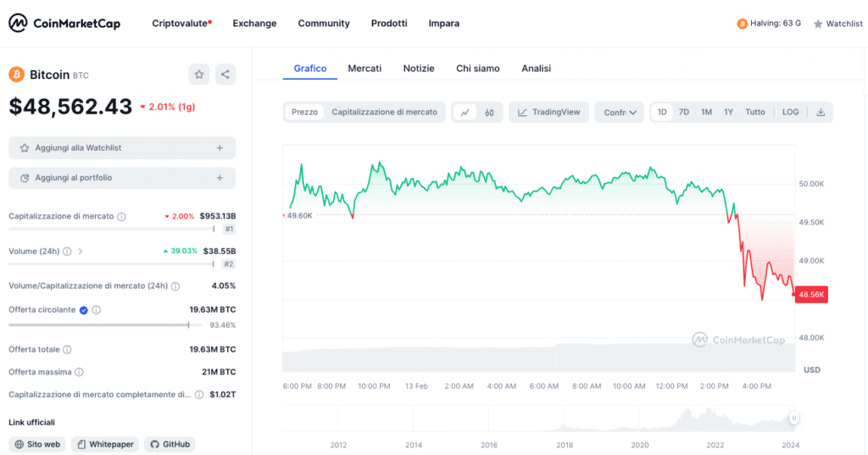The image size is (868, 455).
Task: Switch to the Analisi tab
Action: point(536,68)
